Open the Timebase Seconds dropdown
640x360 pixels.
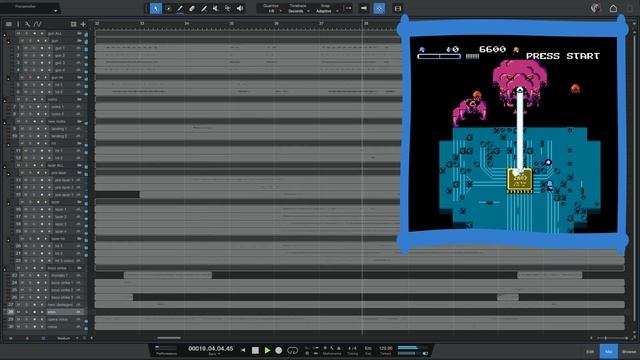(x=298, y=11)
